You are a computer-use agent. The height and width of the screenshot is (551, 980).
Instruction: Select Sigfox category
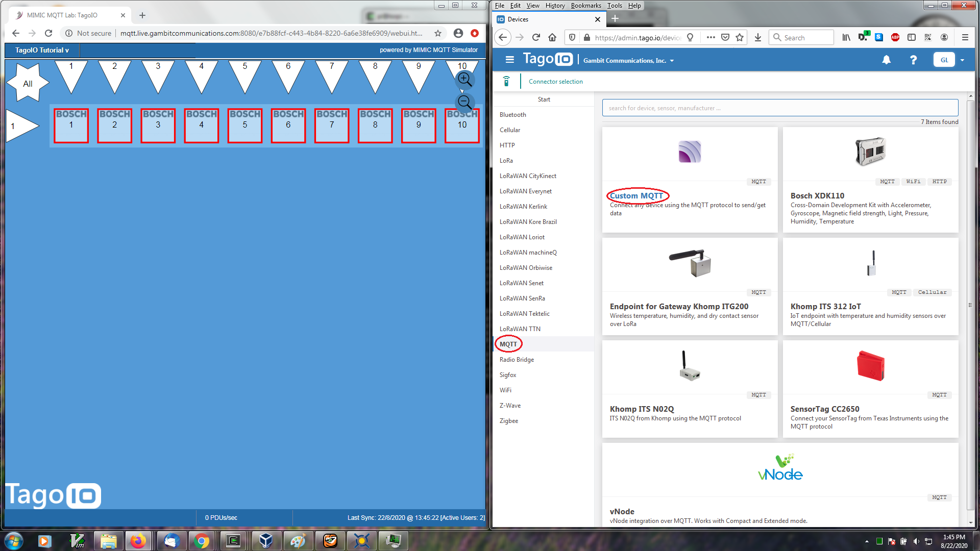click(x=507, y=375)
